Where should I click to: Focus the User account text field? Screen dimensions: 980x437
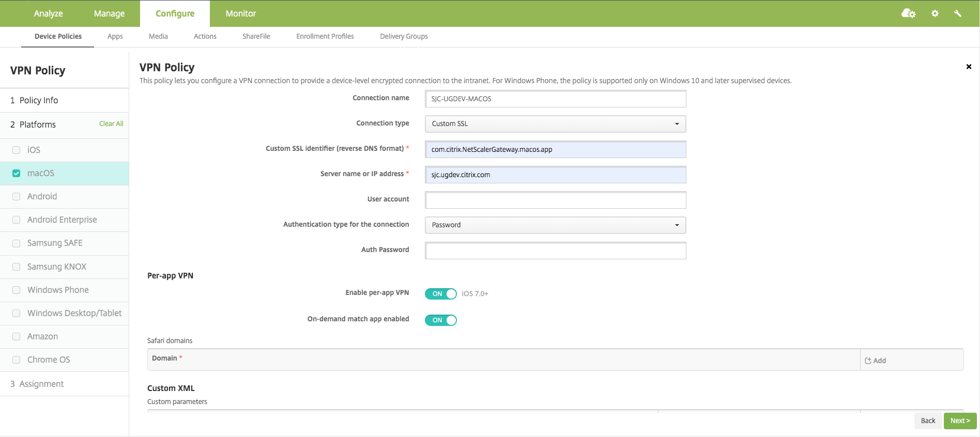(555, 200)
